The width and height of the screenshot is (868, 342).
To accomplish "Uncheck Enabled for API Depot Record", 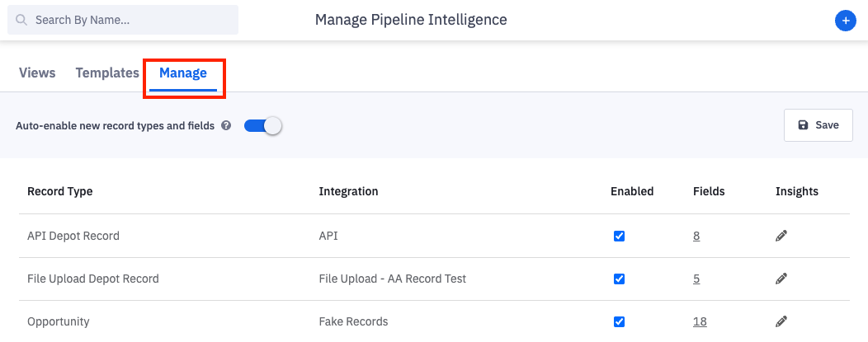I will 619,236.
